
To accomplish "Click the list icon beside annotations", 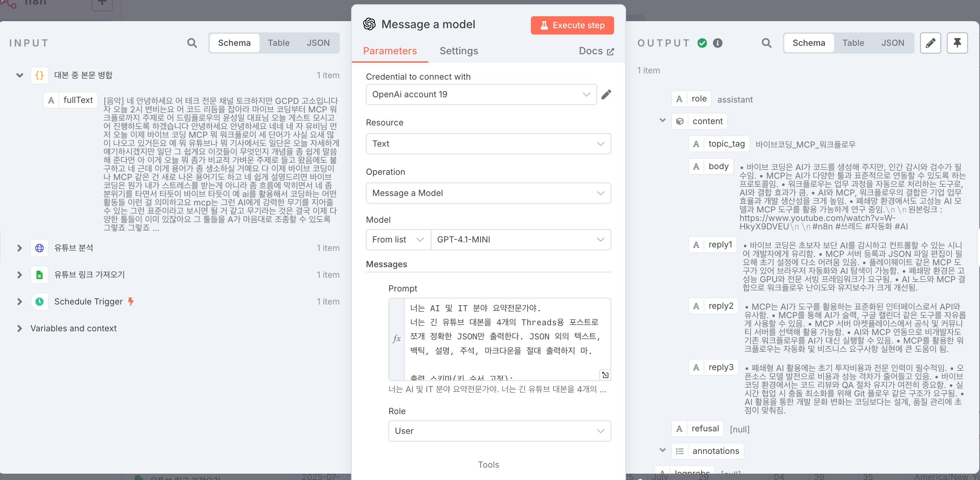I will [679, 451].
